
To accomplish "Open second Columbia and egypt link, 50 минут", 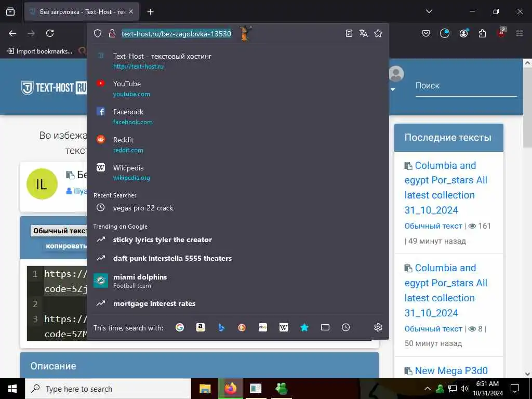I will click(446, 290).
